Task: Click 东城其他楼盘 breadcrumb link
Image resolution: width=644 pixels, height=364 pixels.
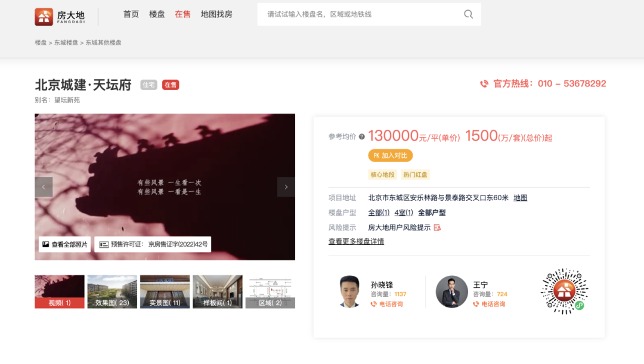Action: tap(104, 43)
